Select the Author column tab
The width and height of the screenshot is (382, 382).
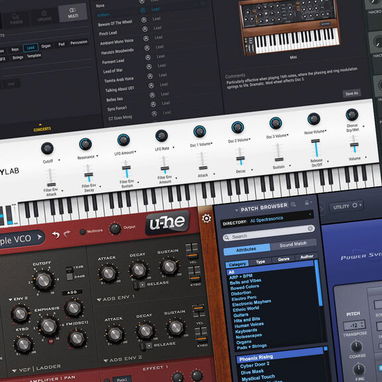pos(306,257)
